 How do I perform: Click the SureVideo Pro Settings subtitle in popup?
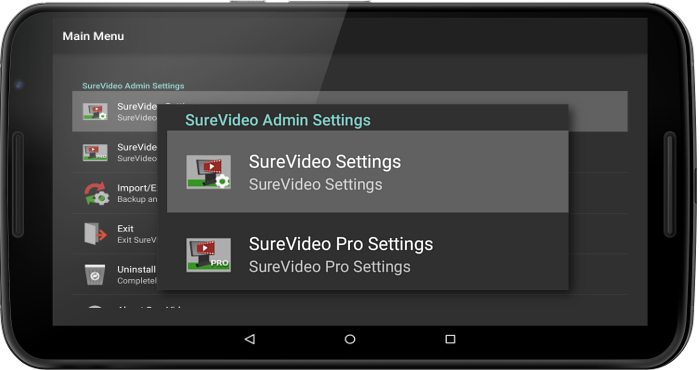coord(329,267)
